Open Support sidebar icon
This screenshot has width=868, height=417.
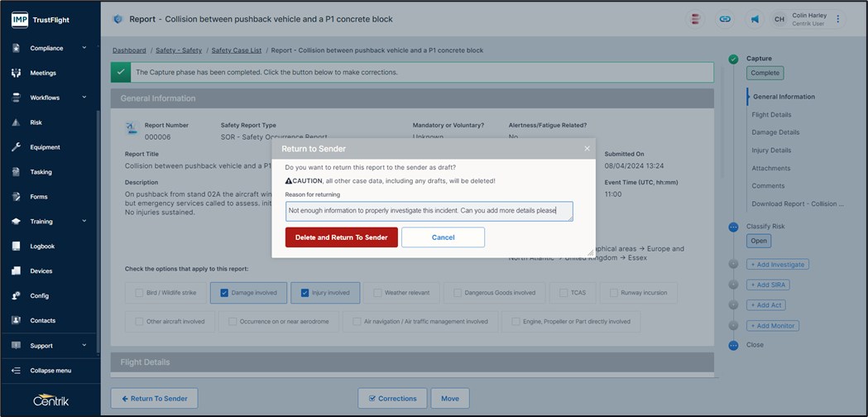click(x=17, y=346)
